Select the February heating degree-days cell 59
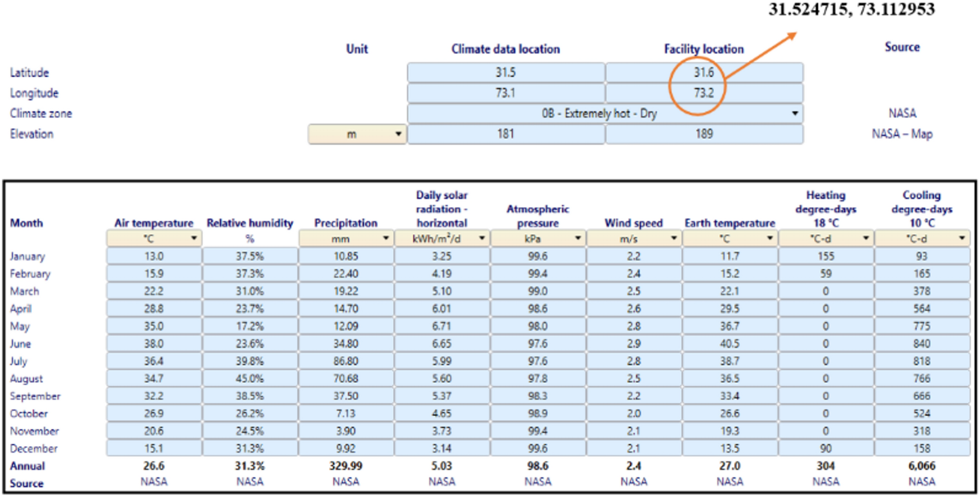This screenshot has width=980, height=498. click(x=826, y=274)
